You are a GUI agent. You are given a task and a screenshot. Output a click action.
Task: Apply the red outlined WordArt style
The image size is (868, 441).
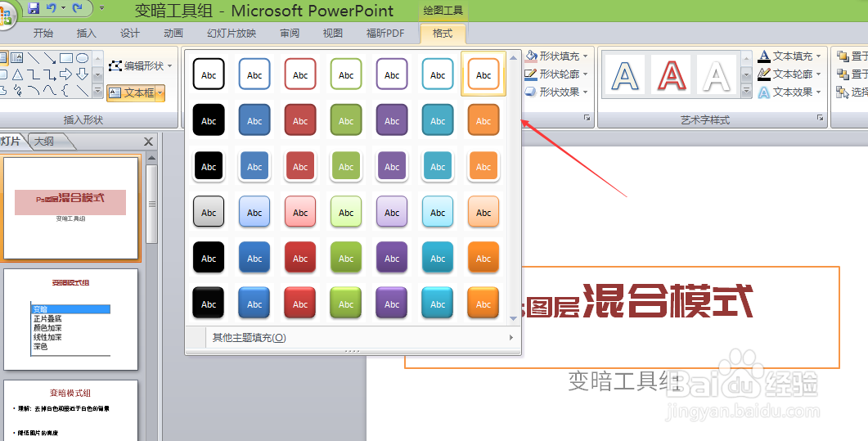670,74
